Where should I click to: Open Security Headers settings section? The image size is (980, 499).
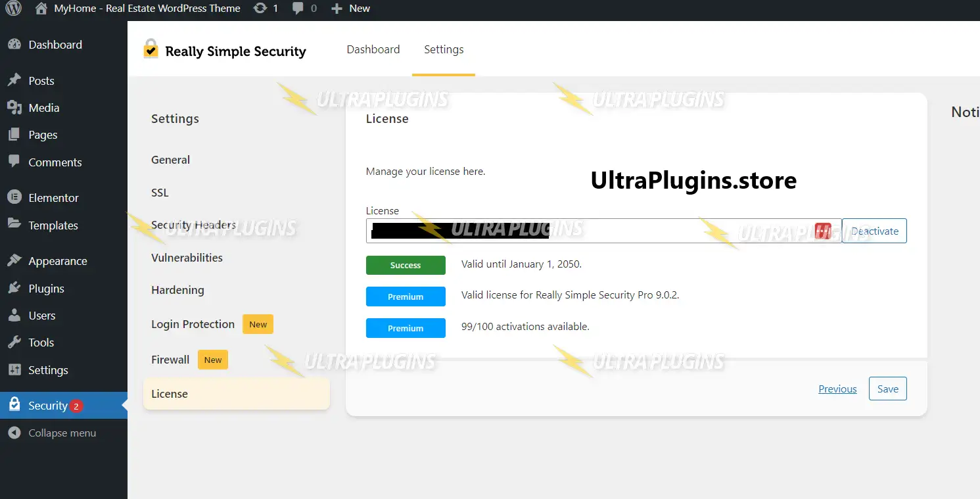tap(193, 225)
